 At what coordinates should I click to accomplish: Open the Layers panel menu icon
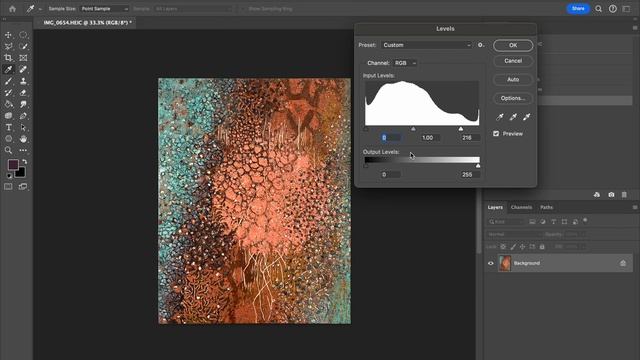[x=635, y=207]
